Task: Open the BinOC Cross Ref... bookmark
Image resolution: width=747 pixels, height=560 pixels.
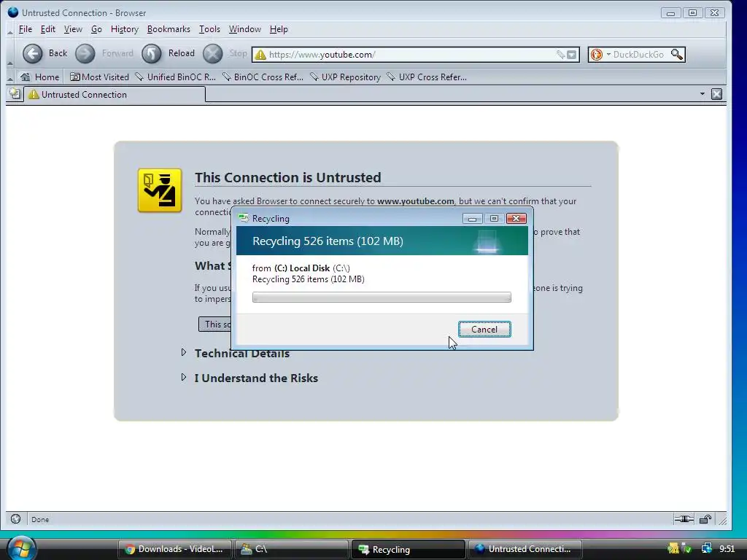Action: point(263,77)
